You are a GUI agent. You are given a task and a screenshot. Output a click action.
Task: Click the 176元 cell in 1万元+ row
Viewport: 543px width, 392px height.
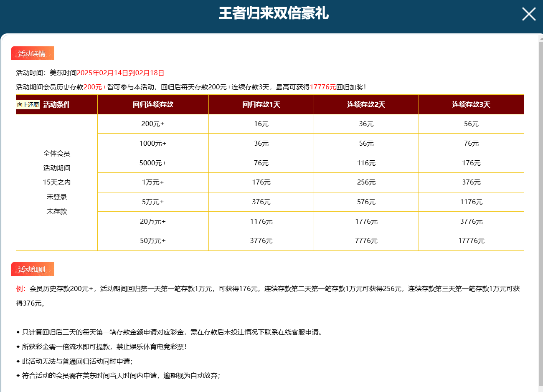pos(261,182)
